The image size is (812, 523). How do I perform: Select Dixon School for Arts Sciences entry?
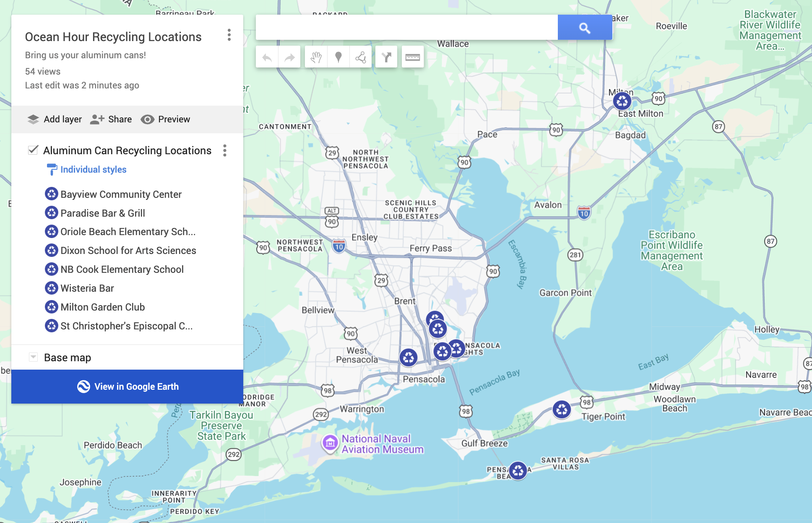tap(128, 251)
